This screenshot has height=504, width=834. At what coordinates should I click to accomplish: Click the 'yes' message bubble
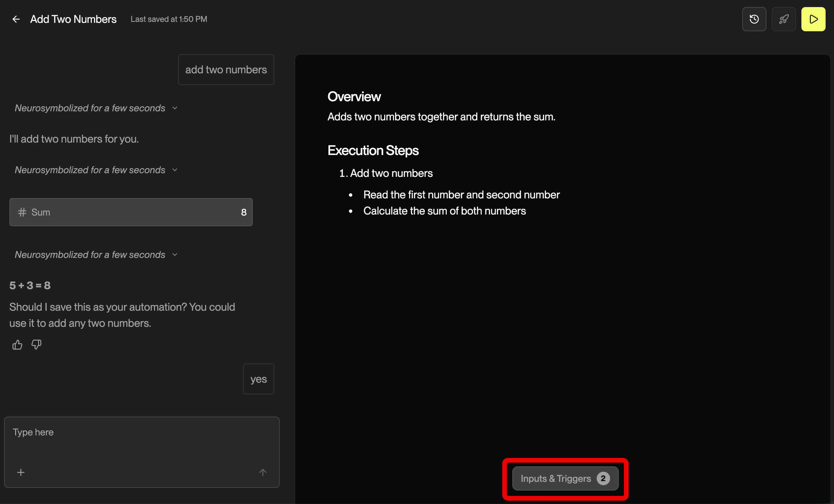pyautogui.click(x=258, y=379)
